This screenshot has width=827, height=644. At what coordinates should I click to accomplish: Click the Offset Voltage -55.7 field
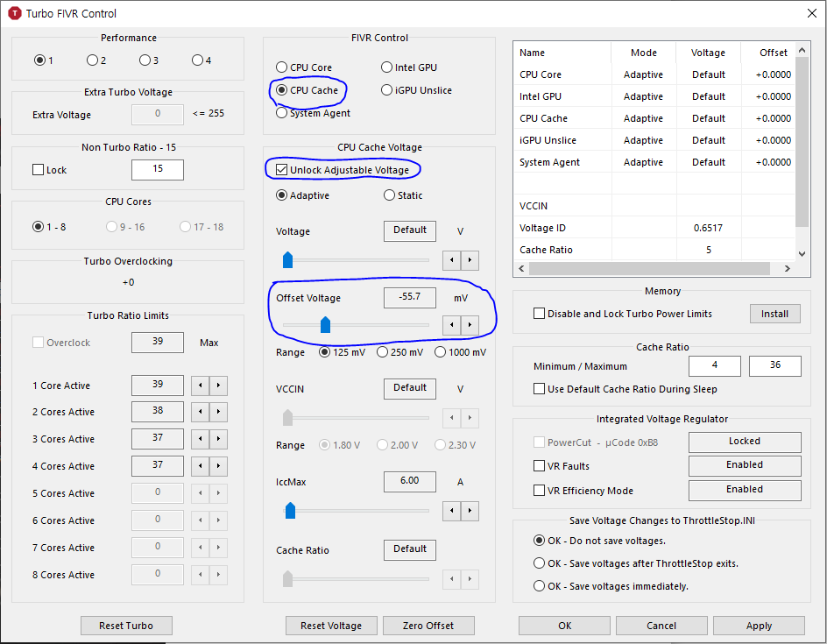click(x=410, y=298)
